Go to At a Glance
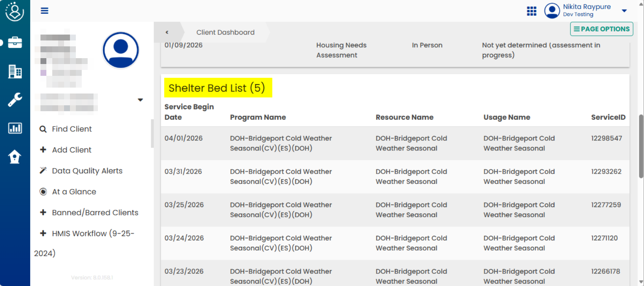644x286 pixels. 74,192
